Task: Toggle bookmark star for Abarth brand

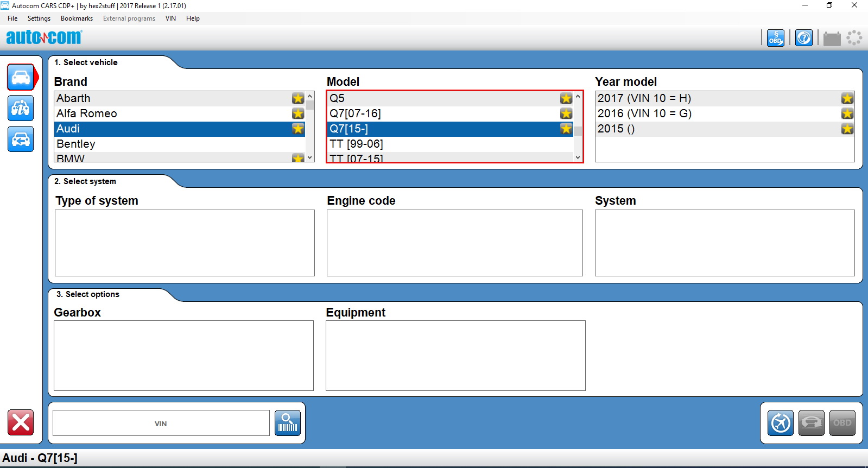Action: (298, 98)
